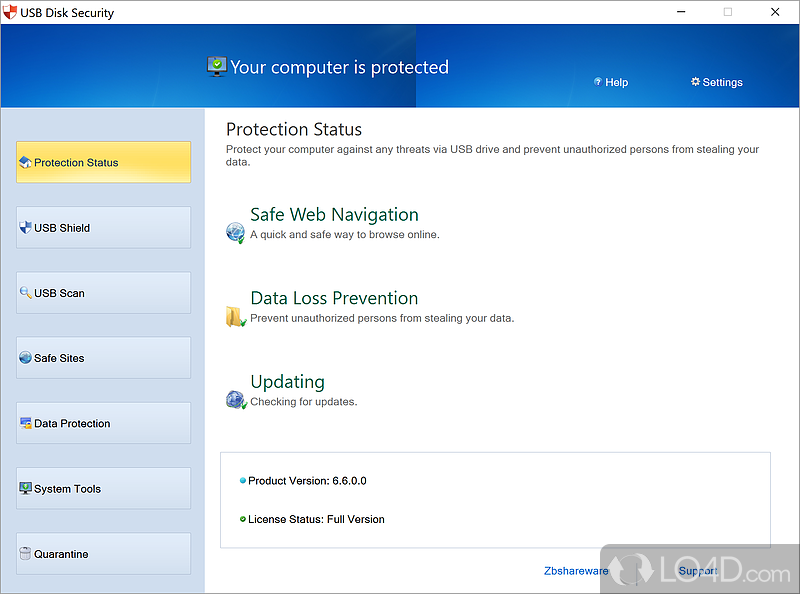Click the Updating globe icon

[235, 400]
